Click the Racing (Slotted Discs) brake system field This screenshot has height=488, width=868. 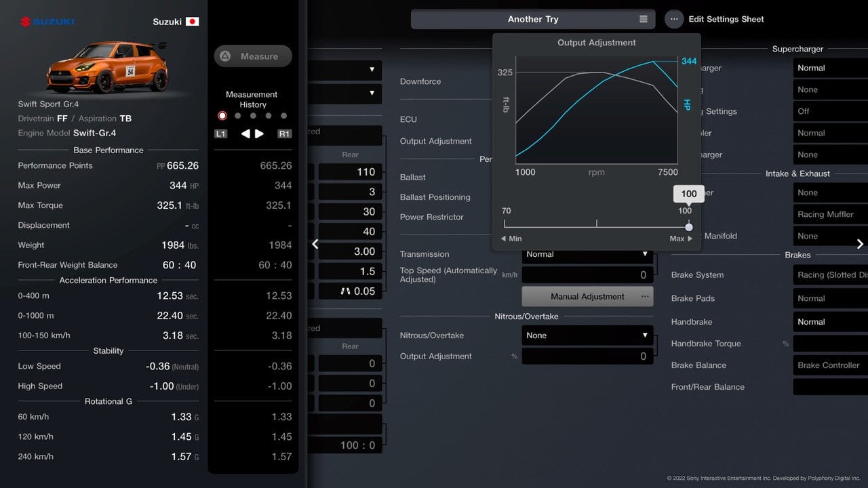coord(831,274)
